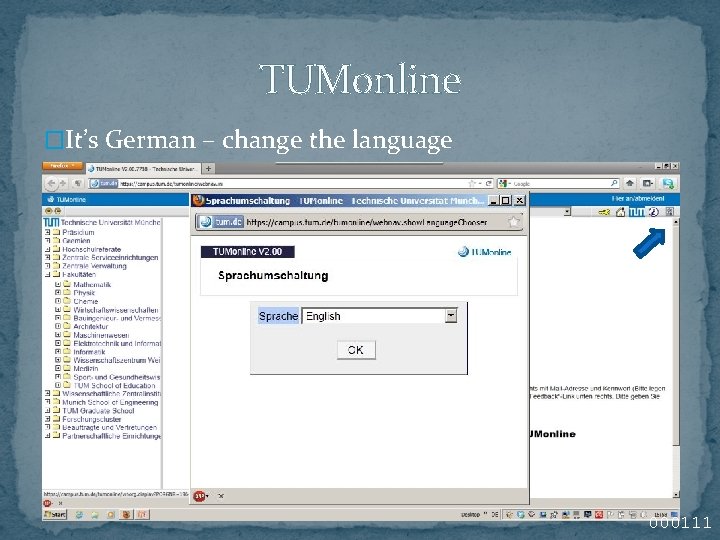Open the Wirtschaftswissenschaften tree entry

pos(116,310)
